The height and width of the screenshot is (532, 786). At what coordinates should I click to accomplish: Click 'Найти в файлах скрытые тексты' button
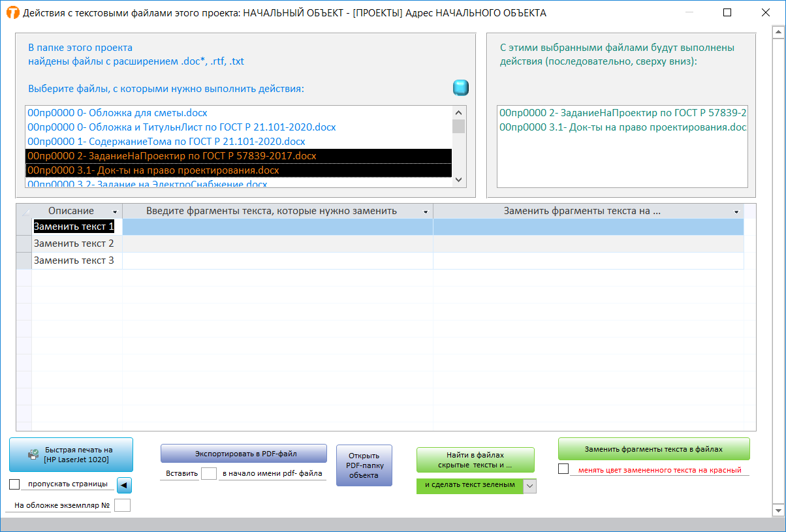coord(475,460)
